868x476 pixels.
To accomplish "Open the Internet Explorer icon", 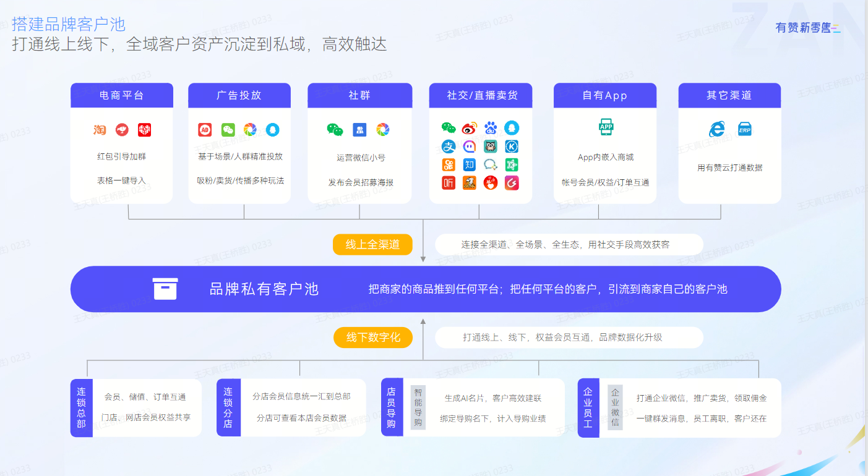I will [x=716, y=129].
